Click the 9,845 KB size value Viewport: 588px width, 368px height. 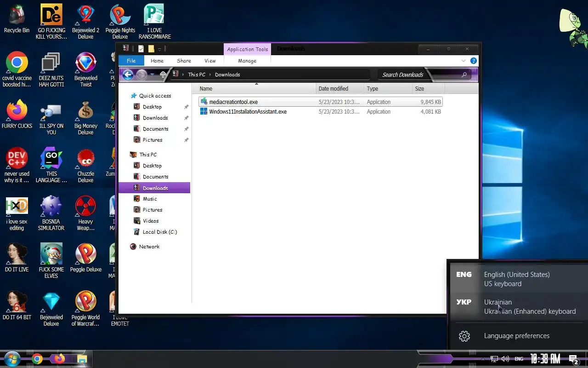430,102
